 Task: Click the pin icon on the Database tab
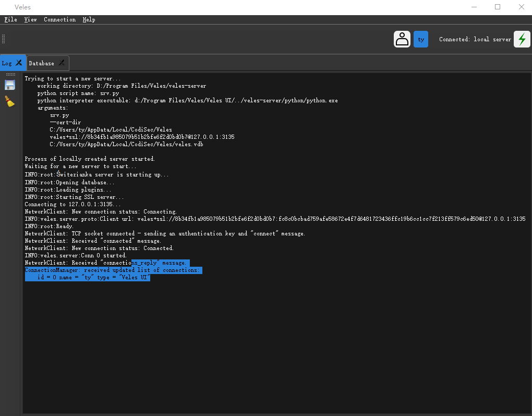click(x=62, y=63)
